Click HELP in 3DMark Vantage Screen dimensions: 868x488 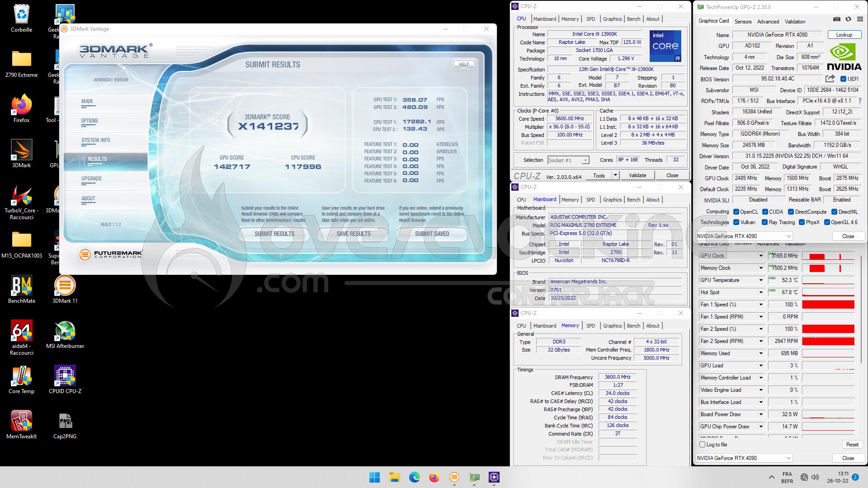point(464,64)
